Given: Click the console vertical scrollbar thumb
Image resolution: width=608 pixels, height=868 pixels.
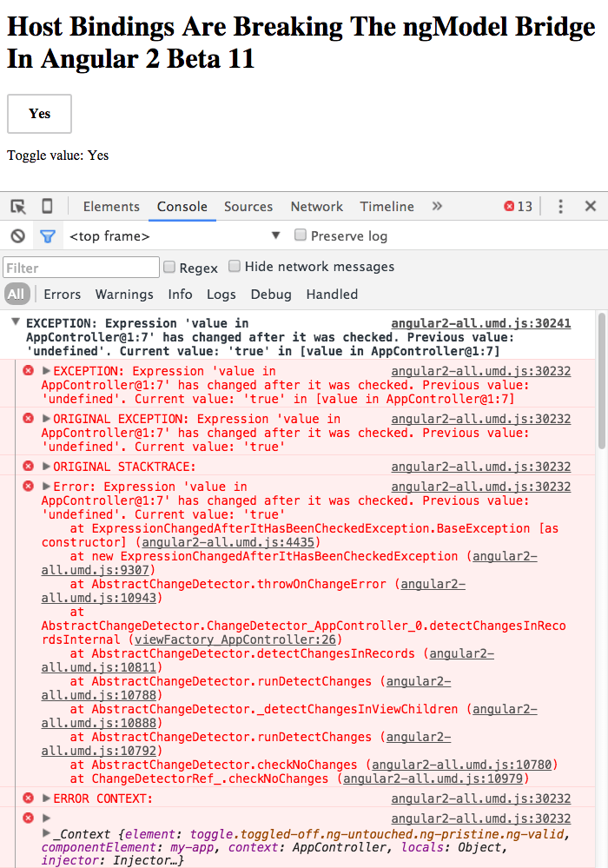Looking at the screenshot, I should tap(602, 381).
